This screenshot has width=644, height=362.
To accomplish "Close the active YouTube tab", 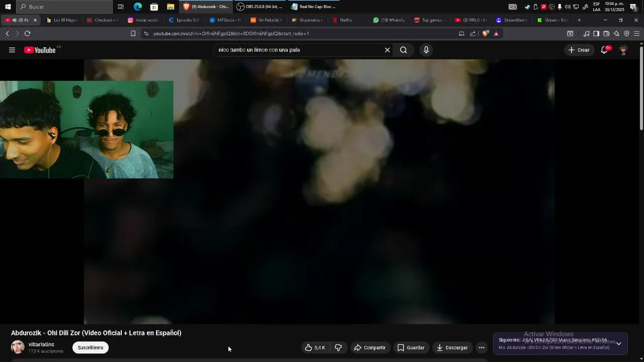I will point(35,20).
